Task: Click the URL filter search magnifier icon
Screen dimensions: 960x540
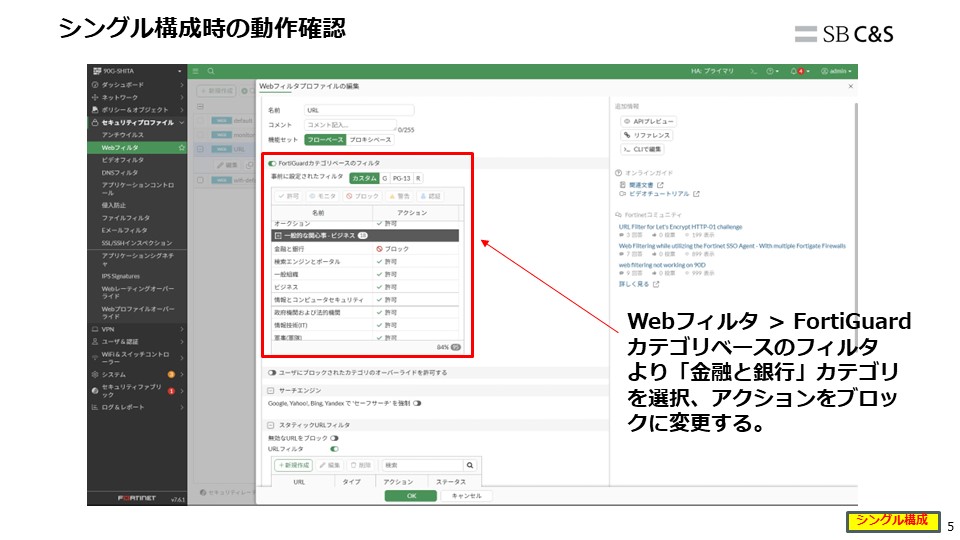Action: [x=469, y=465]
